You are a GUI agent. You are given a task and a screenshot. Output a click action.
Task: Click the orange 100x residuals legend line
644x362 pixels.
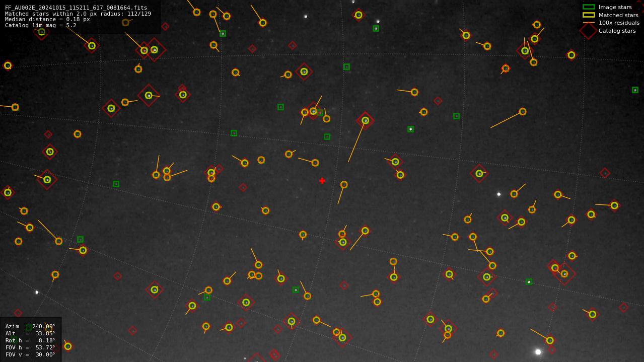[589, 23]
